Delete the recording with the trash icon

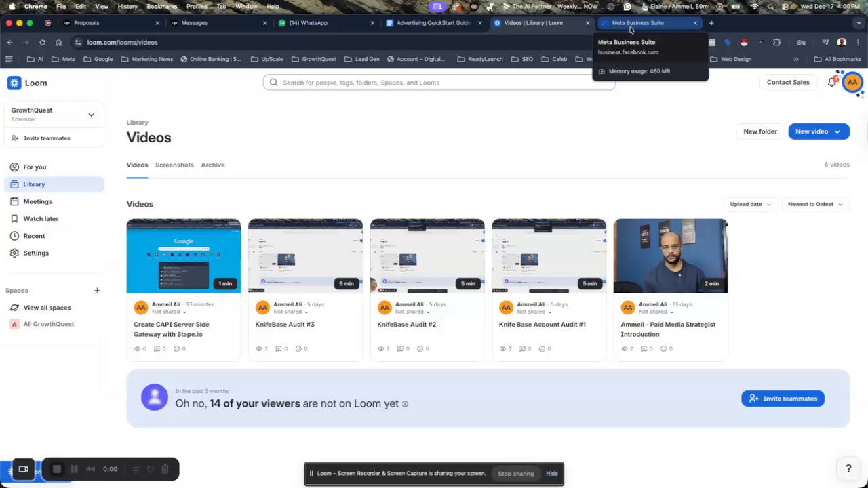pyautogui.click(x=165, y=469)
